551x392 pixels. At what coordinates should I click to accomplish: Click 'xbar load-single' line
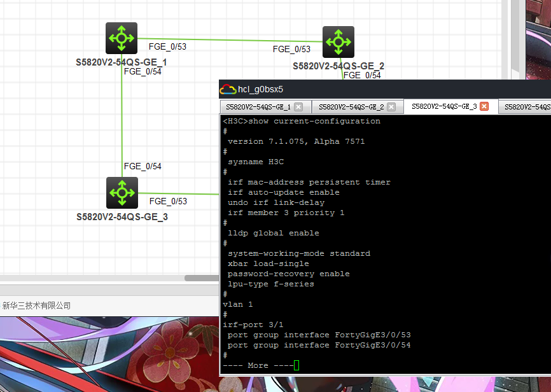(x=269, y=264)
